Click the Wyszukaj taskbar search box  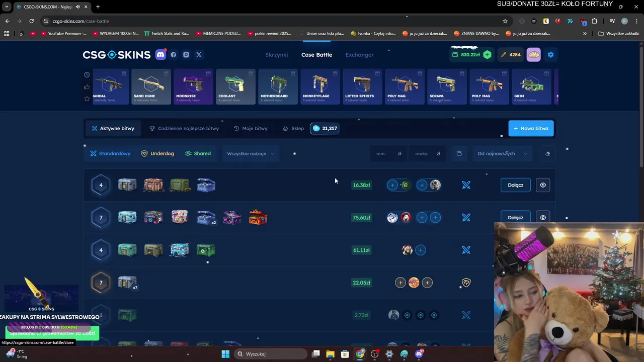pos(271,354)
